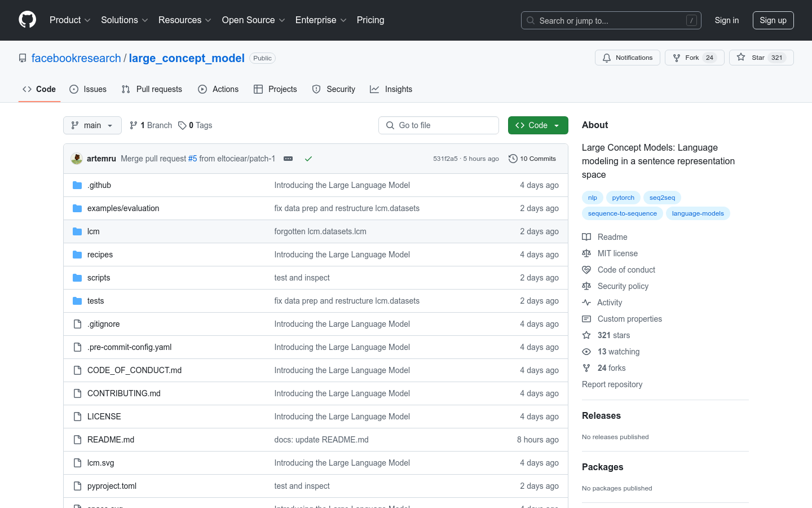Open the 10 Commits history

point(532,159)
